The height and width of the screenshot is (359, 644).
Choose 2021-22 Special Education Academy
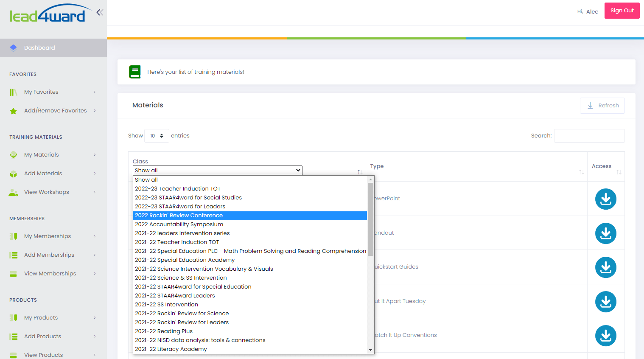click(x=250, y=260)
